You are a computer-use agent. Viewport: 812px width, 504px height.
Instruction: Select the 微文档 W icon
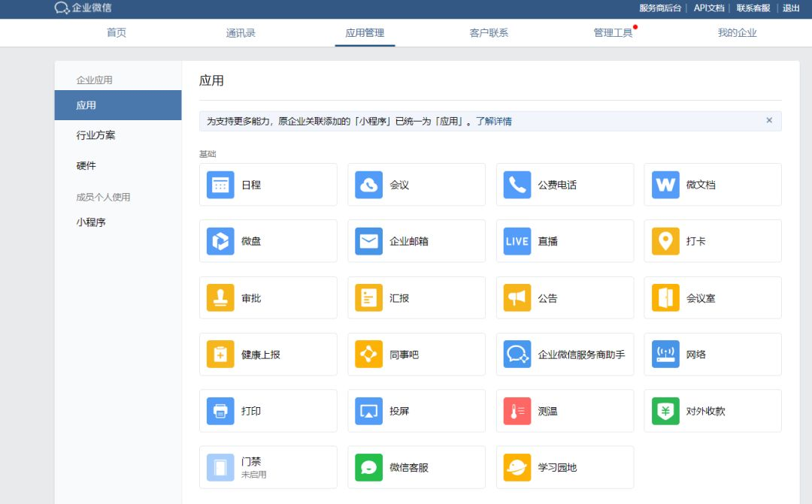(665, 185)
